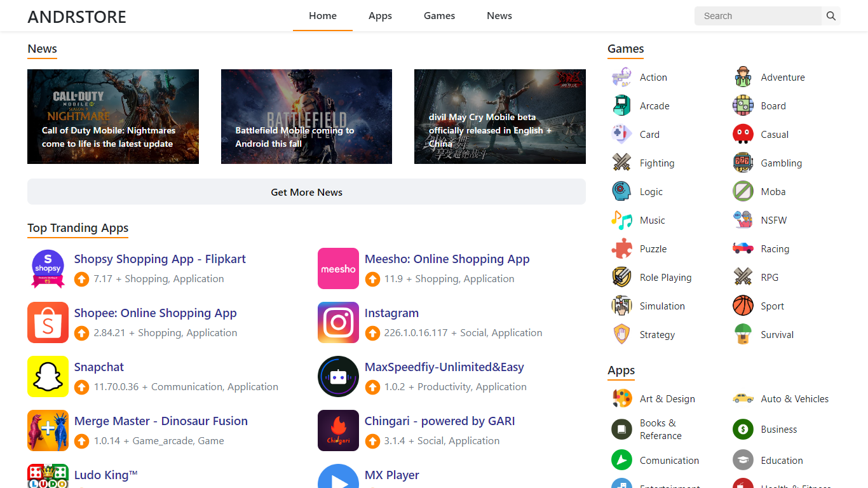Open the Merge Master dinosaur icon
The height and width of the screenshot is (488, 868).
click(48, 431)
